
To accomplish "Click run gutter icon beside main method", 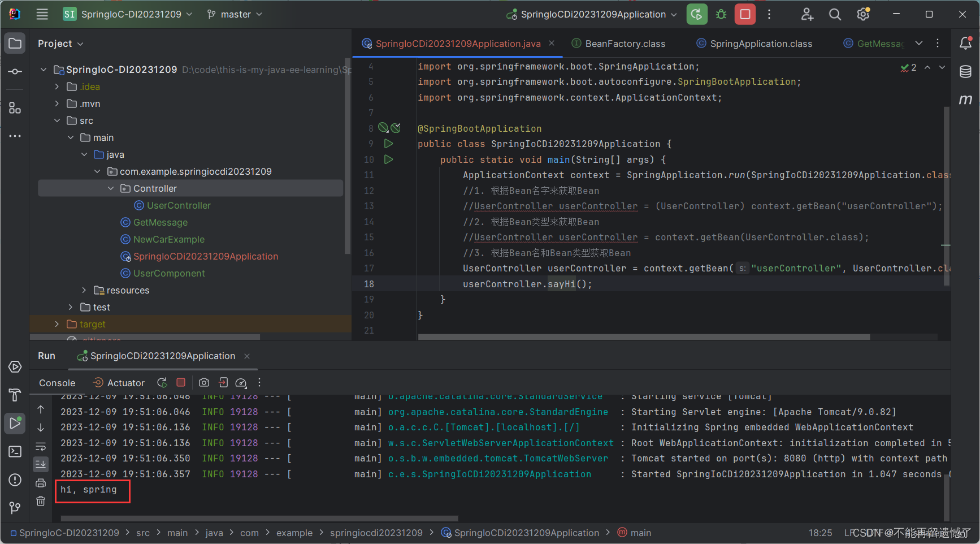I will pyautogui.click(x=388, y=159).
